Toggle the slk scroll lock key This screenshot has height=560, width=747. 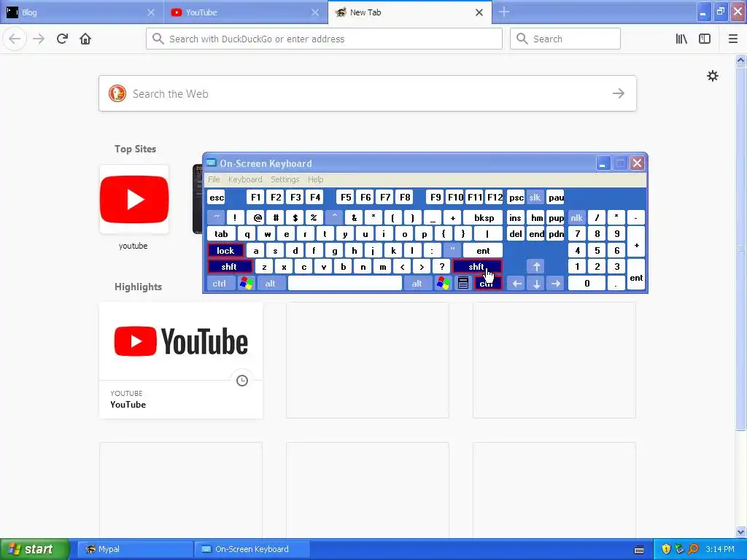pyautogui.click(x=535, y=197)
